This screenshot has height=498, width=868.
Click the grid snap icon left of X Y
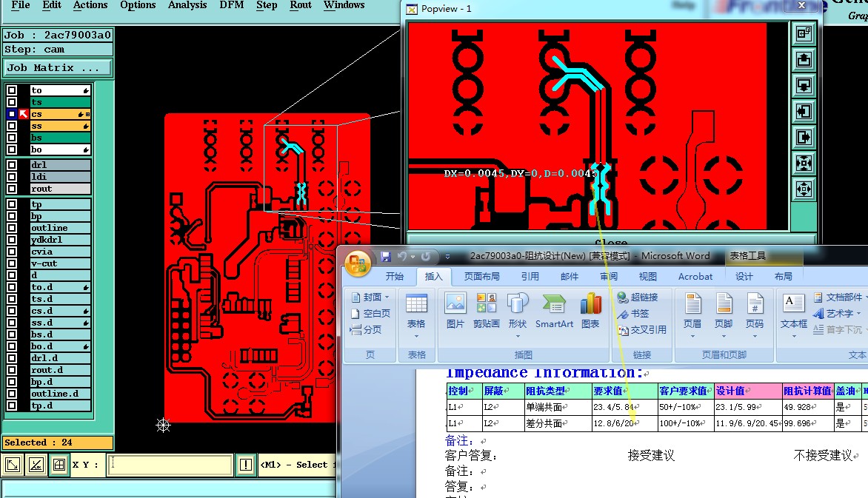click(x=59, y=465)
